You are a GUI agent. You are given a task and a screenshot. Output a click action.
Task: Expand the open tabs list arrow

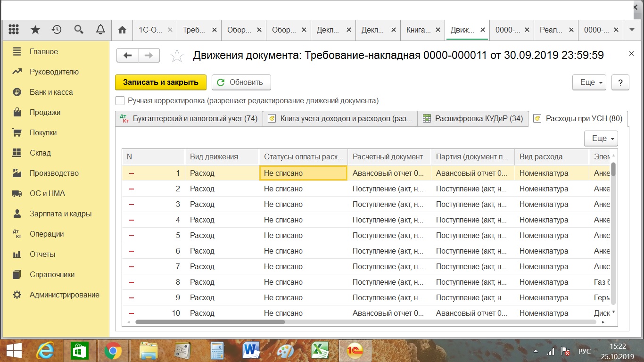632,30
